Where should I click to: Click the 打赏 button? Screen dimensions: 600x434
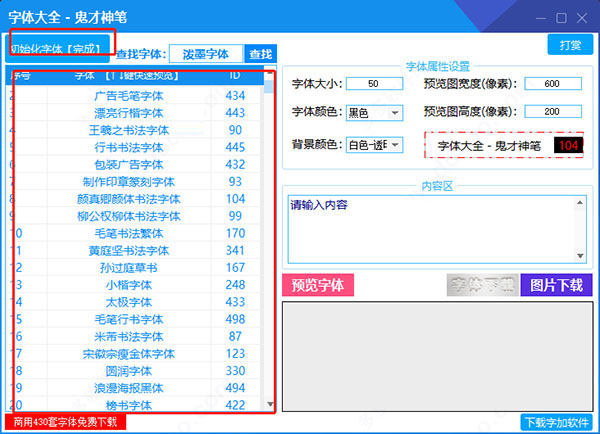point(570,45)
